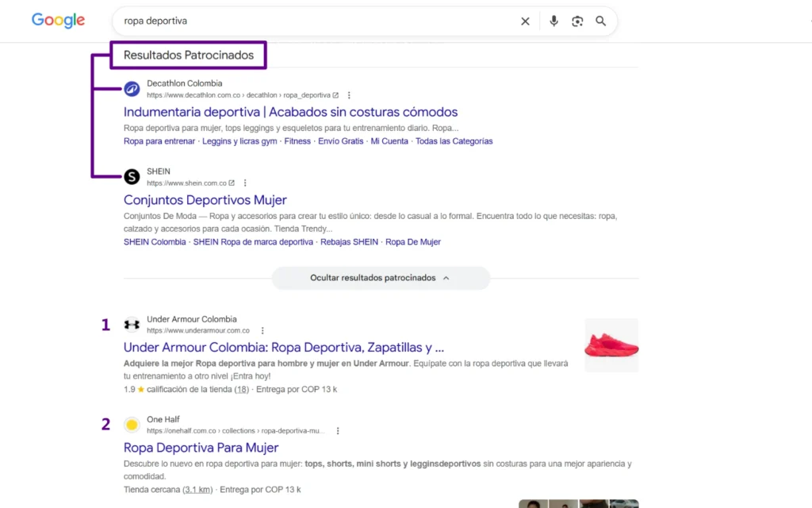Click the 'Decathlon Colombia' site name
The width and height of the screenshot is (812, 508).
click(184, 83)
